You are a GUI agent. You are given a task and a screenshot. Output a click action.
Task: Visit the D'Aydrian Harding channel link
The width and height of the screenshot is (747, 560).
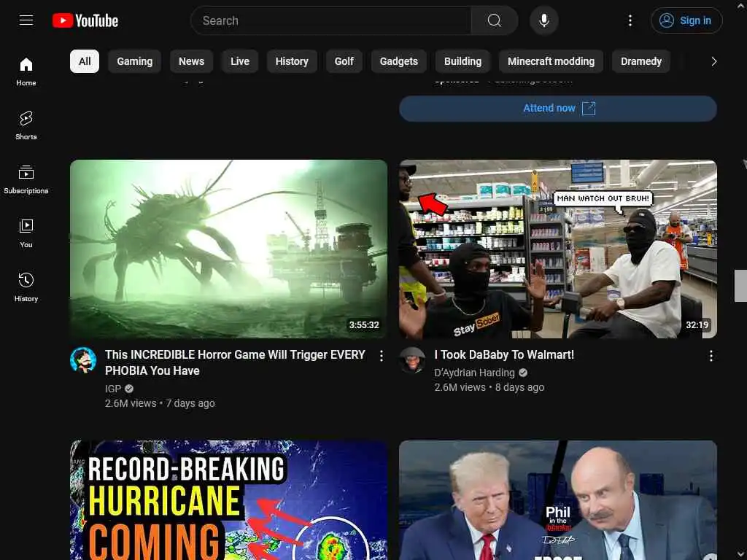474,373
